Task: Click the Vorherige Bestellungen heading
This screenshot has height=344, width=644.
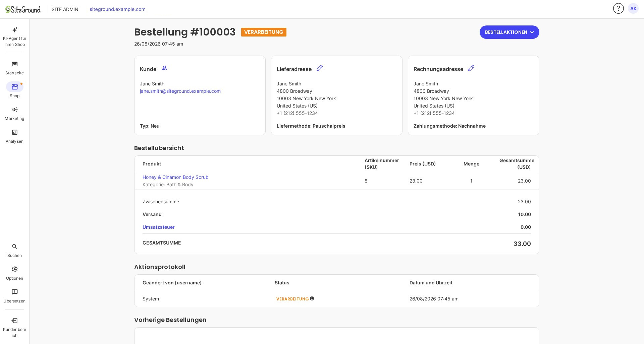Action: (170, 320)
